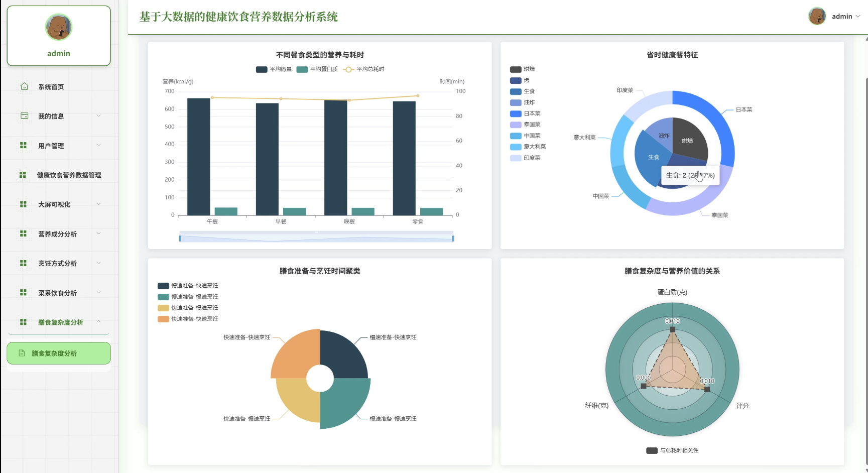This screenshot has width=868, height=473.
Task: Select the highlighted 膳食复杂度分析 submenu item
Action: [59, 353]
